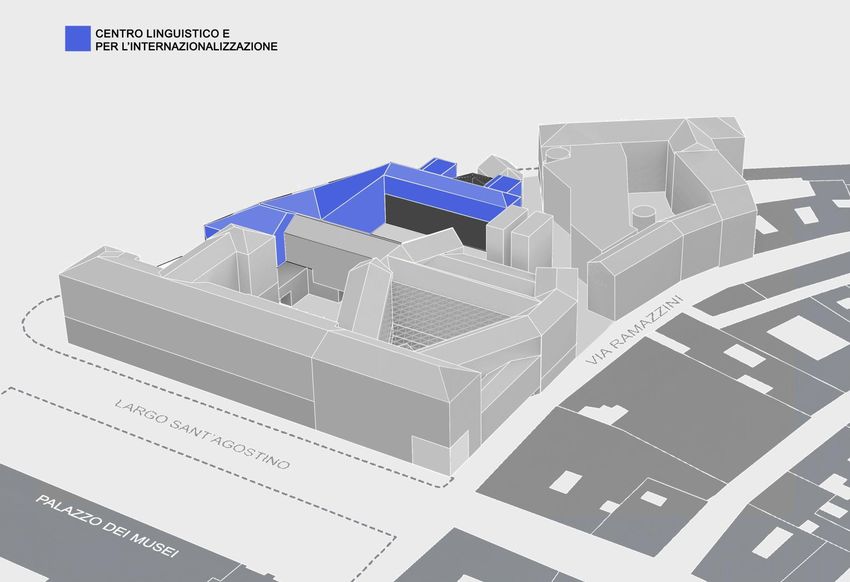Viewport: 850px width, 582px height.
Task: Click the 'LARGO SANT'AGOSTINO' label
Action: point(202,435)
